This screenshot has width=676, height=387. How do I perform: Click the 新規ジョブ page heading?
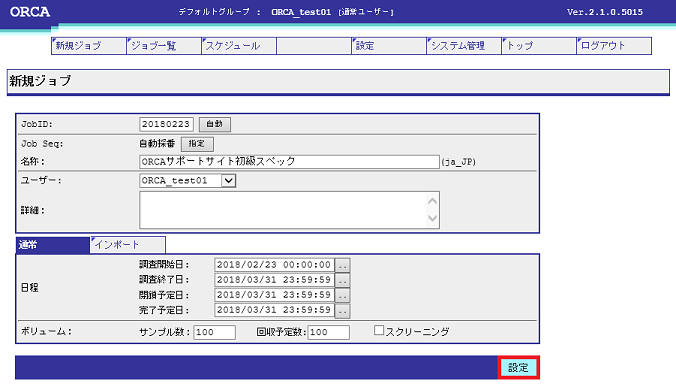40,81
